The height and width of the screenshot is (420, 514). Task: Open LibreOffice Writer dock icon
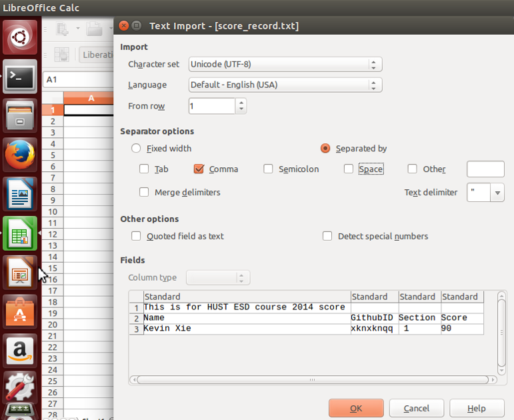pos(20,194)
